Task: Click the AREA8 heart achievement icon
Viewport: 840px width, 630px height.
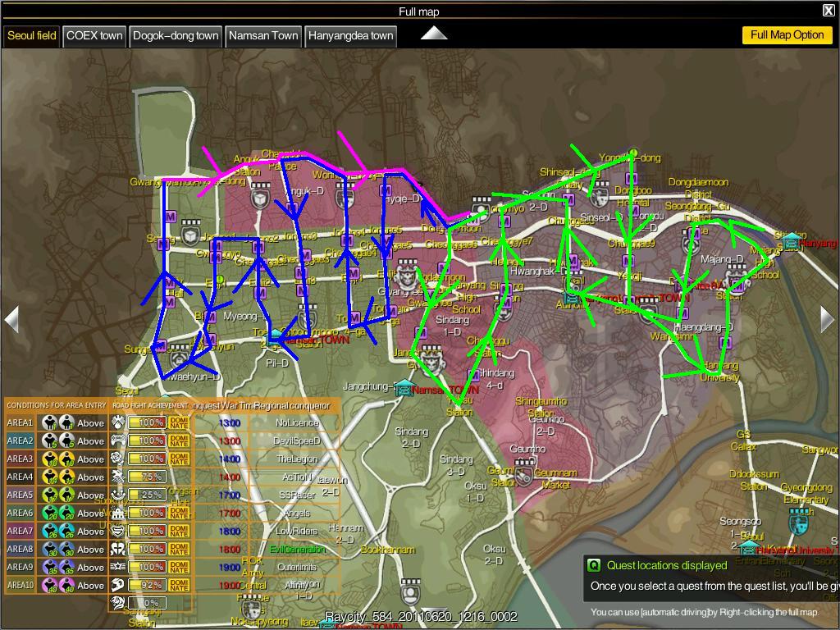Action: [118, 549]
